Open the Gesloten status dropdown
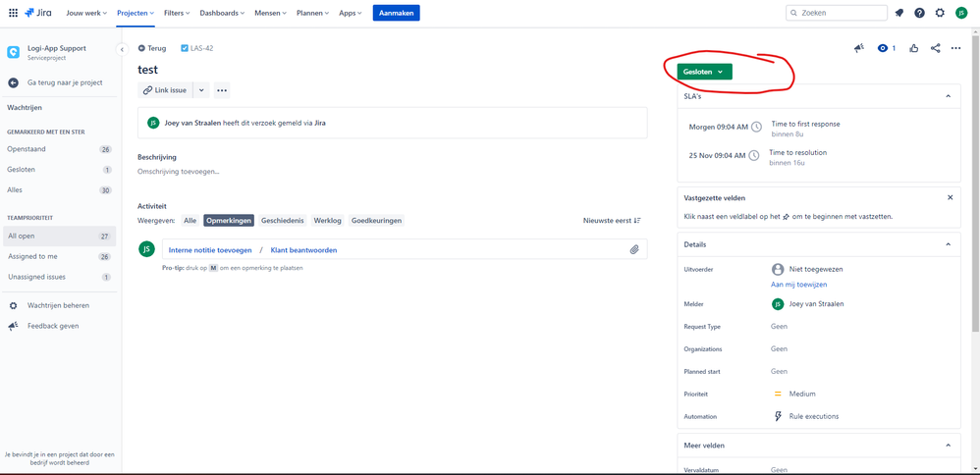The width and height of the screenshot is (980, 475). (x=704, y=72)
